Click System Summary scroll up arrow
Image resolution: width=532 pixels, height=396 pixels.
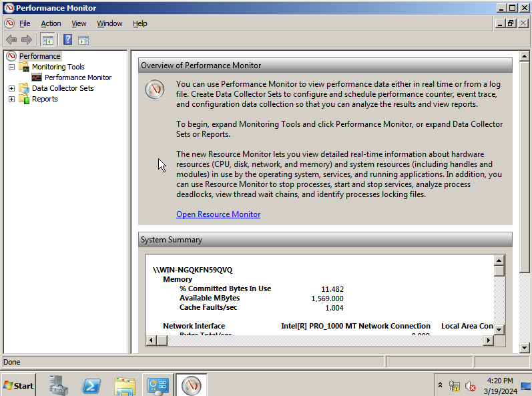pyautogui.click(x=499, y=260)
